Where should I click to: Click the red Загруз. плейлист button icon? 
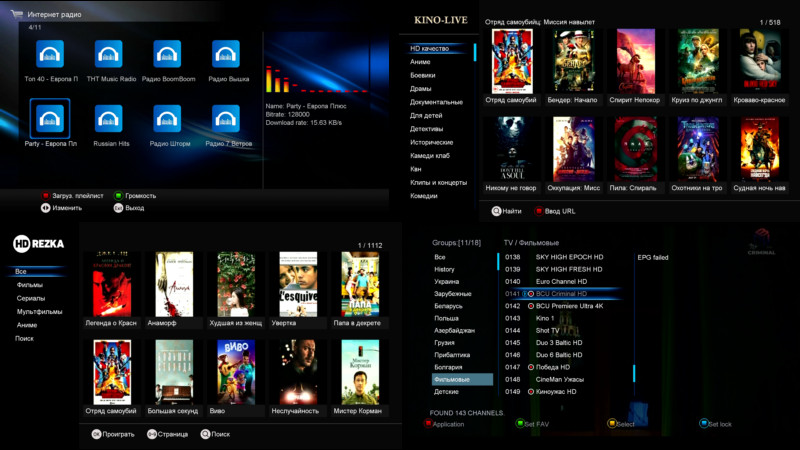[x=45, y=195]
